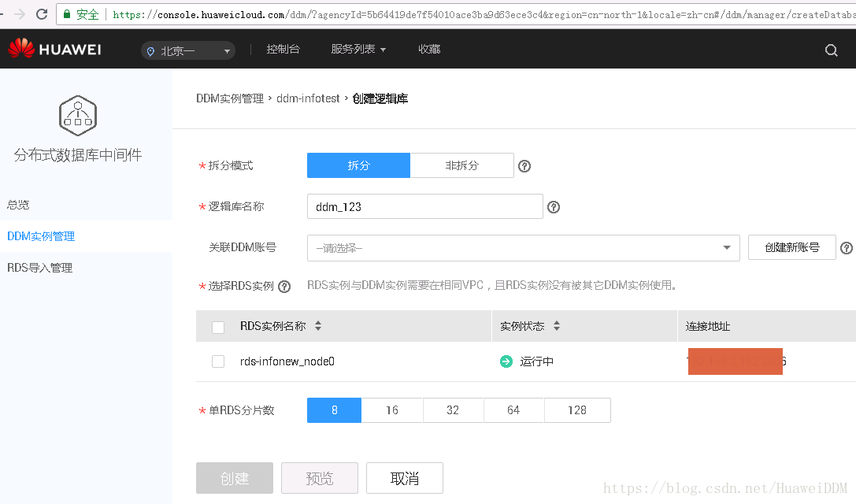Screen dimensions: 856x504
Task: Click the 连接地址 column header
Action: click(x=707, y=327)
